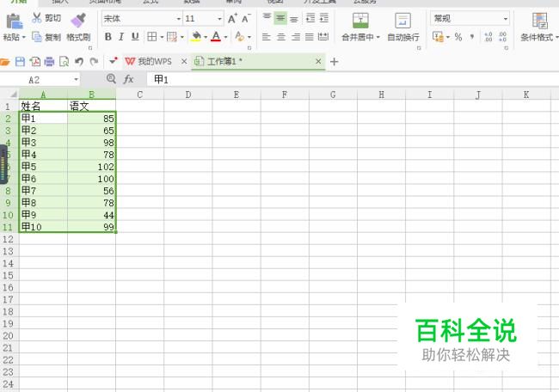The image size is (559, 392).
Task: Toggle justify alignment
Action: (310, 37)
